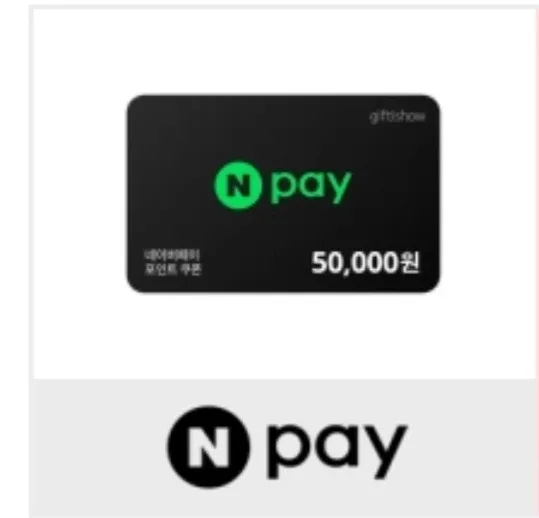Click the white N letter inside black circle
The height and width of the screenshot is (518, 539).
click(x=208, y=448)
